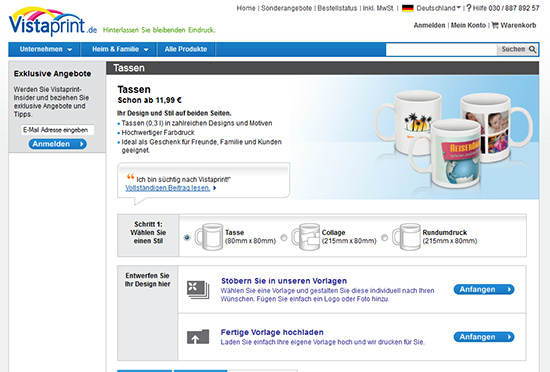
Task: Select the Tasse (80mm x 80mm) radio button
Action: (x=187, y=237)
